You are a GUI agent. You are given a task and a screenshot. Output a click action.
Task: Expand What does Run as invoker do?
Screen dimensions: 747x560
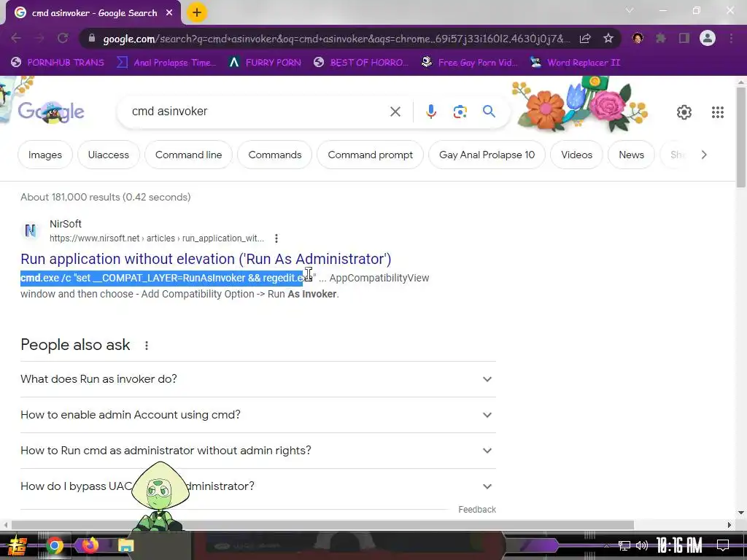(258, 379)
